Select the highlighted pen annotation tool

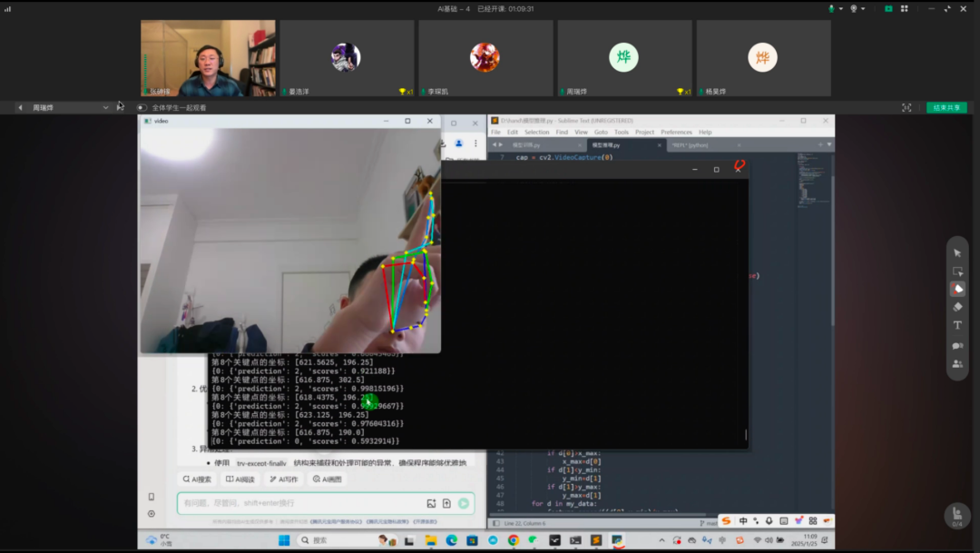click(x=957, y=289)
